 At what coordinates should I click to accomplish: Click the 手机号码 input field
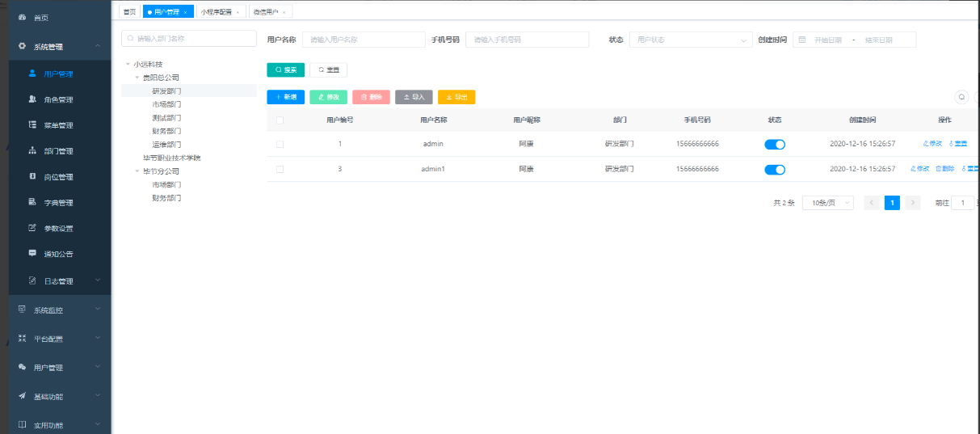pos(528,40)
